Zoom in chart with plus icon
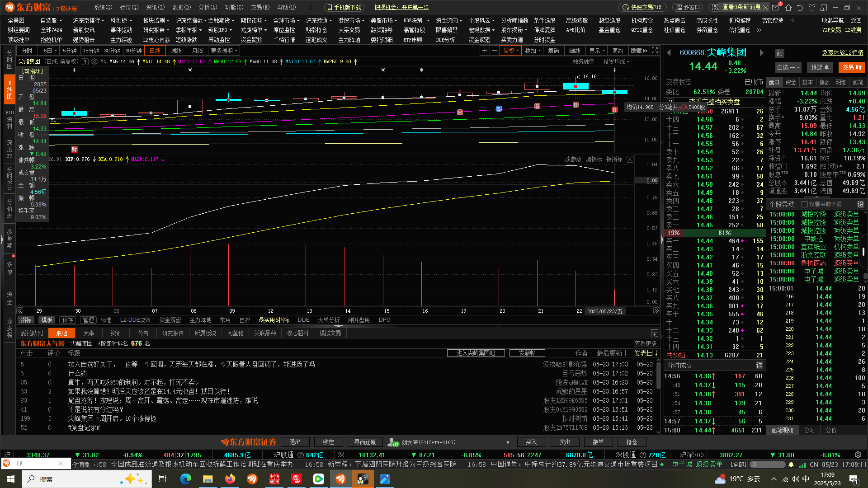The width and height of the screenshot is (868, 488). point(485,51)
